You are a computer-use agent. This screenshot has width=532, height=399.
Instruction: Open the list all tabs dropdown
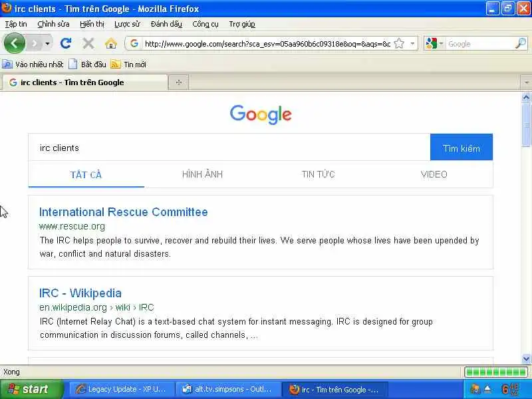tap(526, 82)
